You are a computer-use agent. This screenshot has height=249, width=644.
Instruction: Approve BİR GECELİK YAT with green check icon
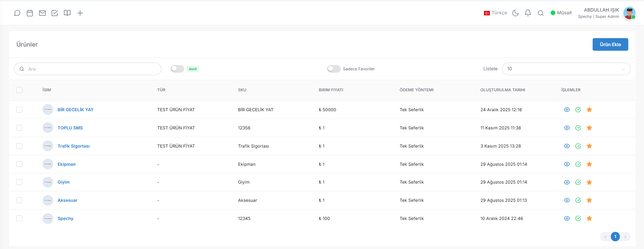pos(578,110)
